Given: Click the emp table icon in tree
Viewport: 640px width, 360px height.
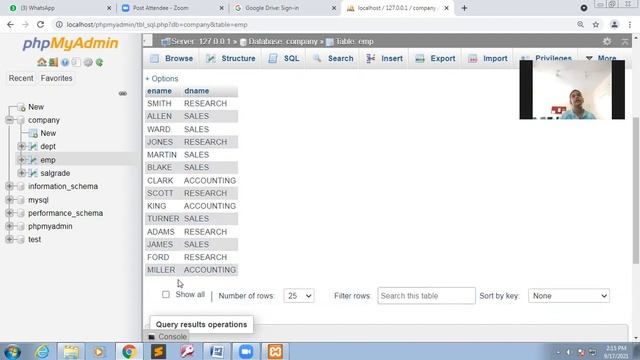Looking at the screenshot, I should coord(33,160).
